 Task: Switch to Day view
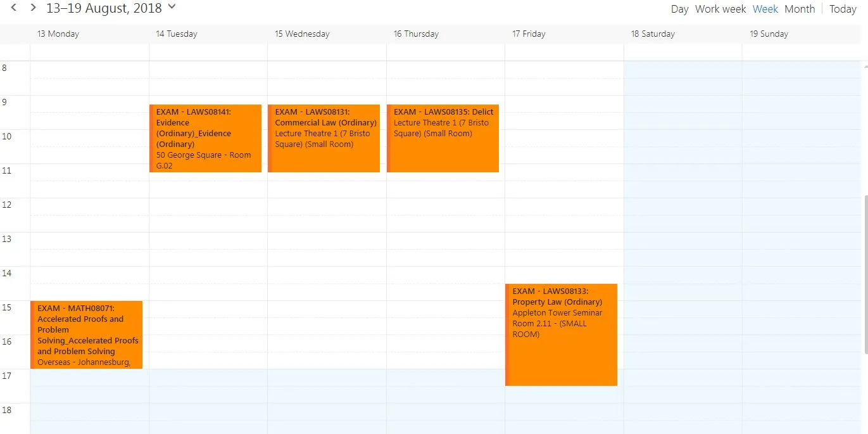tap(679, 9)
